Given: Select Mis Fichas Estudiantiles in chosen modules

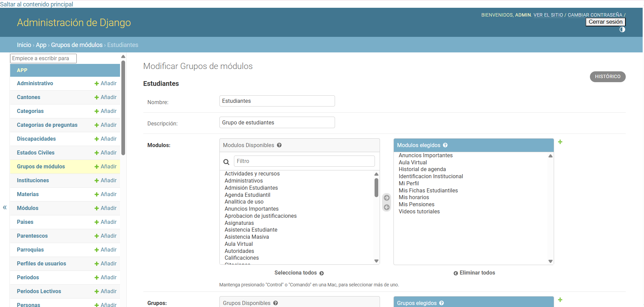Looking at the screenshot, I should click(428, 191).
